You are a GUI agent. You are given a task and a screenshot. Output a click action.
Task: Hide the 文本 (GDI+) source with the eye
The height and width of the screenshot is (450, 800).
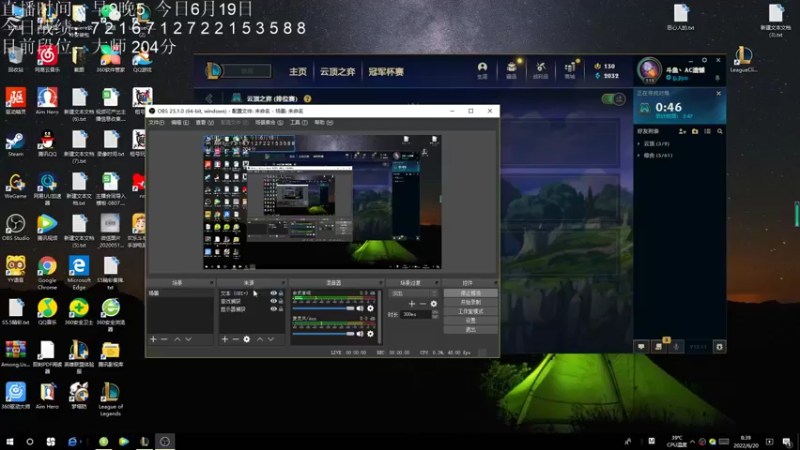[x=273, y=293]
